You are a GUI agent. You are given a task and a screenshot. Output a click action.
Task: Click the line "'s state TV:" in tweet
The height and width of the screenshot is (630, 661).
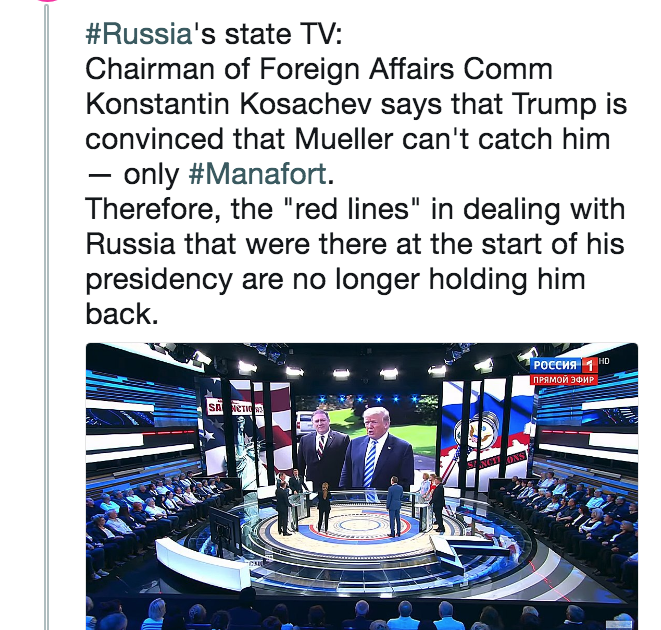point(267,34)
